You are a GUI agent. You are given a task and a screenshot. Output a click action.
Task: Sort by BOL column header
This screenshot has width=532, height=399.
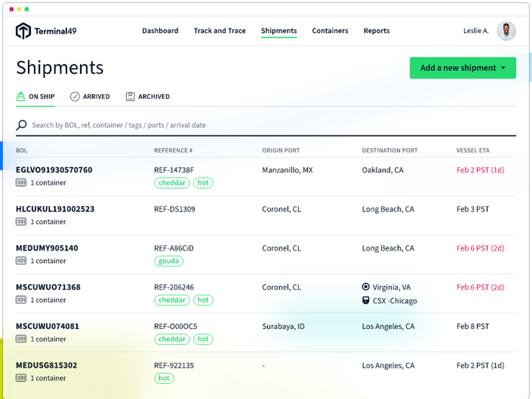coord(22,151)
